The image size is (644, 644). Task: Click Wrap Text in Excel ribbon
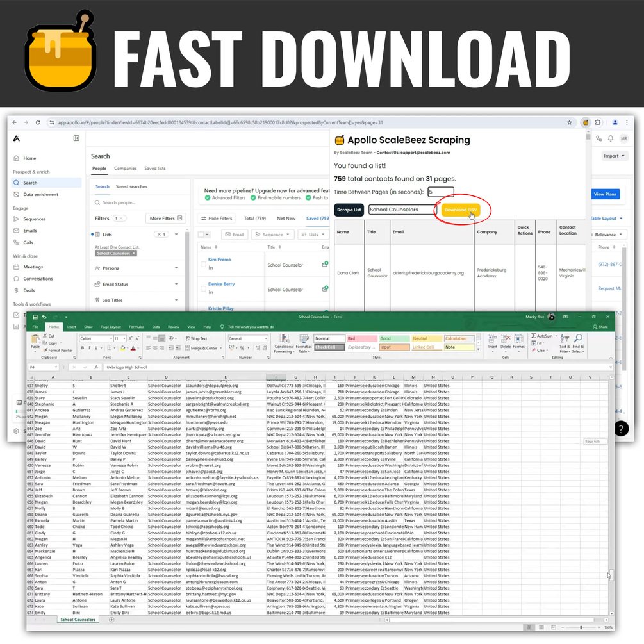197,338
